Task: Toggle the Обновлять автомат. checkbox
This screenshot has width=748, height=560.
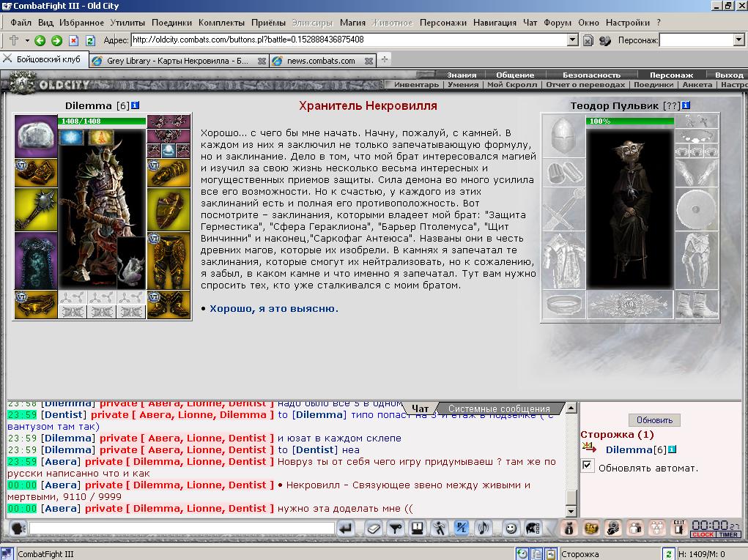Action: click(x=588, y=466)
